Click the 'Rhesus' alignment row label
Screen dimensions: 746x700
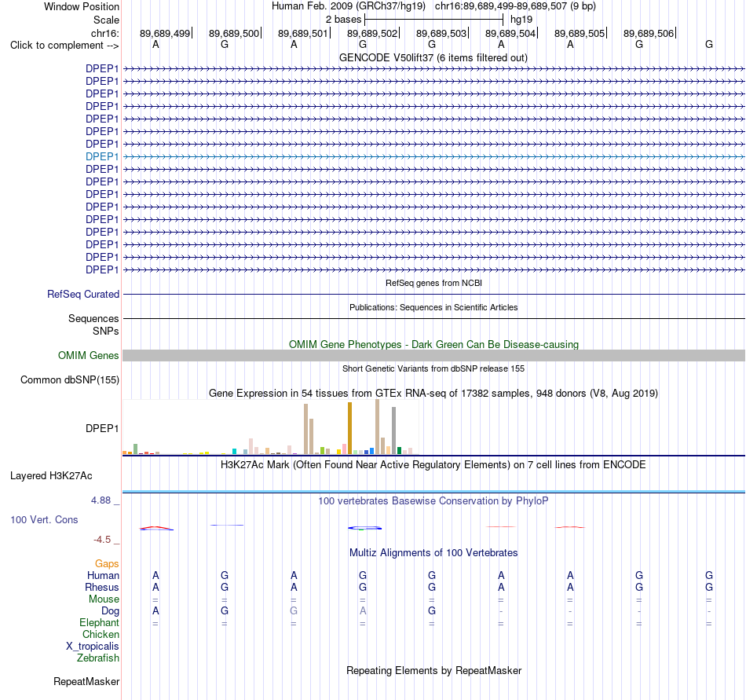click(102, 587)
